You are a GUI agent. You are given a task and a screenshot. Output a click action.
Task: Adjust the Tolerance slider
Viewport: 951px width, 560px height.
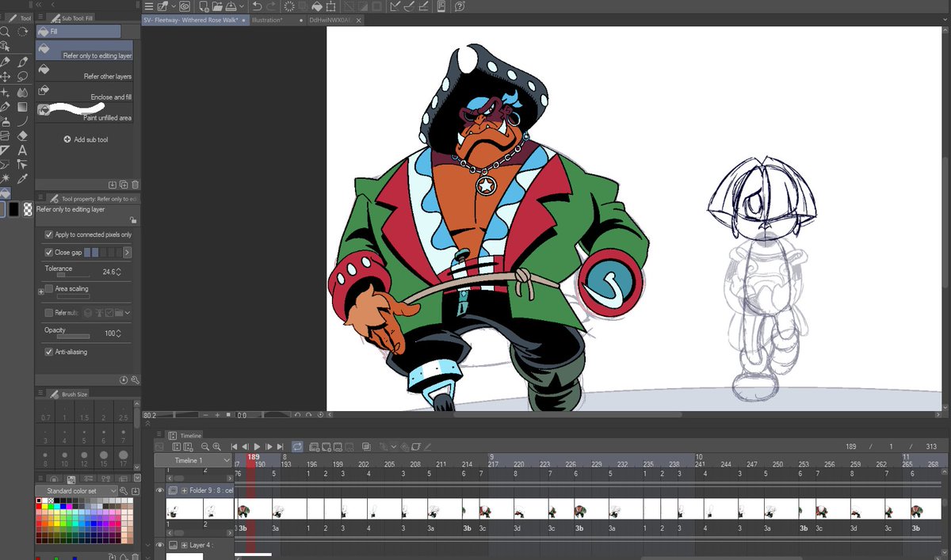tap(74, 276)
